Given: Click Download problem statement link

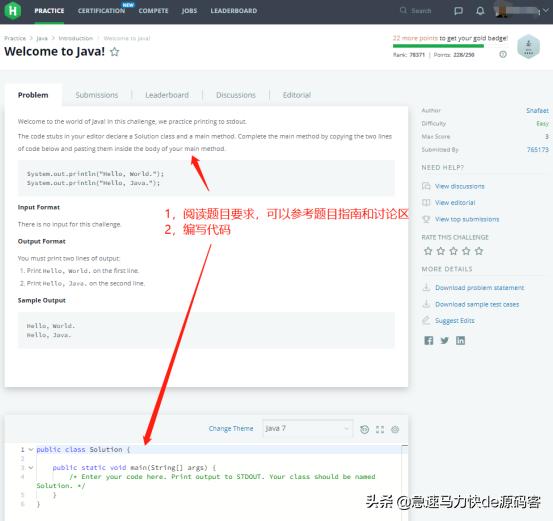Looking at the screenshot, I should [x=480, y=288].
